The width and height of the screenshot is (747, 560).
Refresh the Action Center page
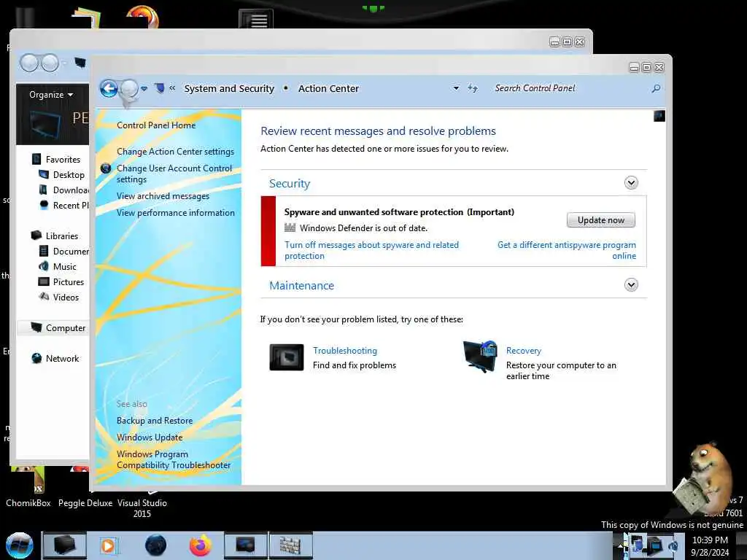coord(472,88)
